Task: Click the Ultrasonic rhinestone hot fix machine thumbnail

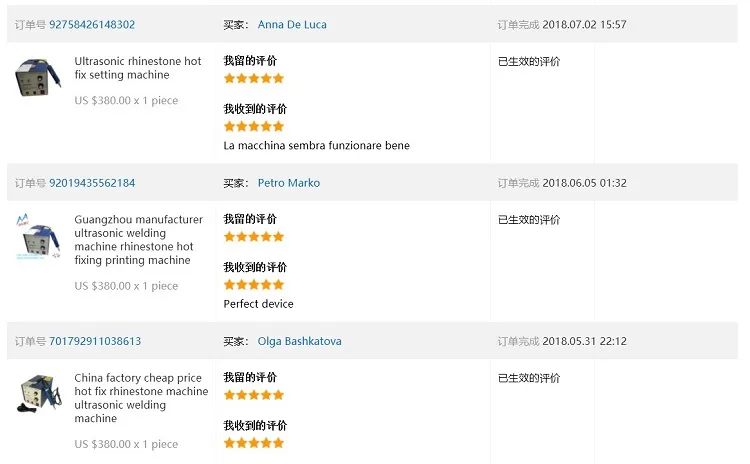Action: coord(38,78)
